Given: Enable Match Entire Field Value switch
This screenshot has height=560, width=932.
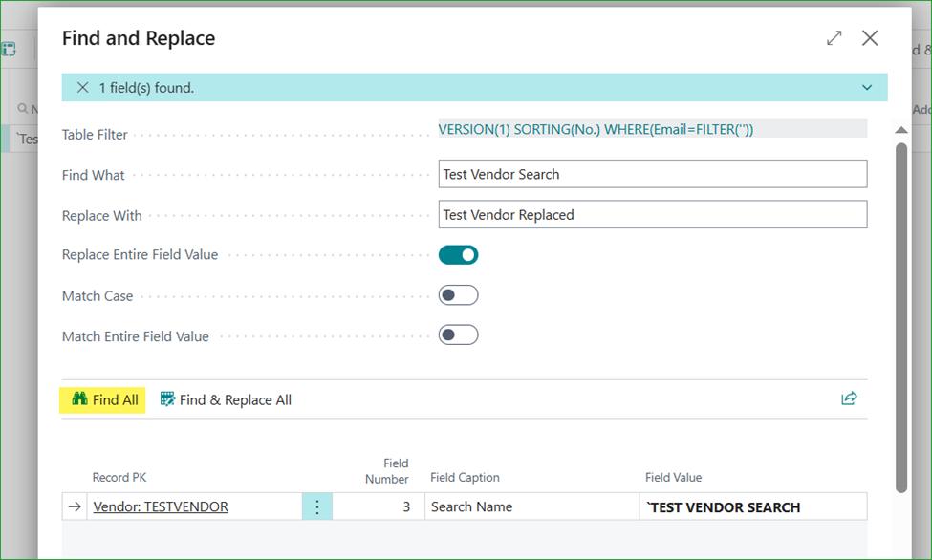Looking at the screenshot, I should [x=458, y=335].
